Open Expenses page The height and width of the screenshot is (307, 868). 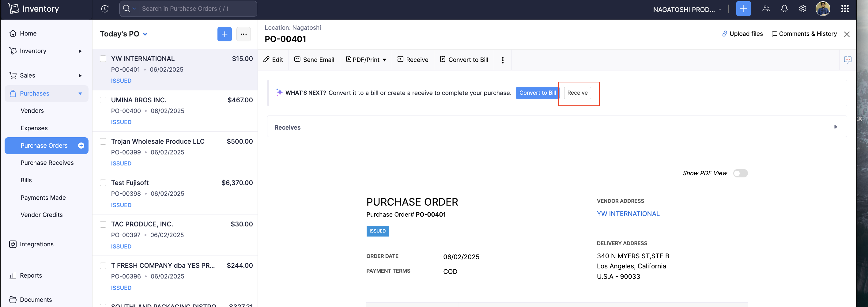pos(34,128)
